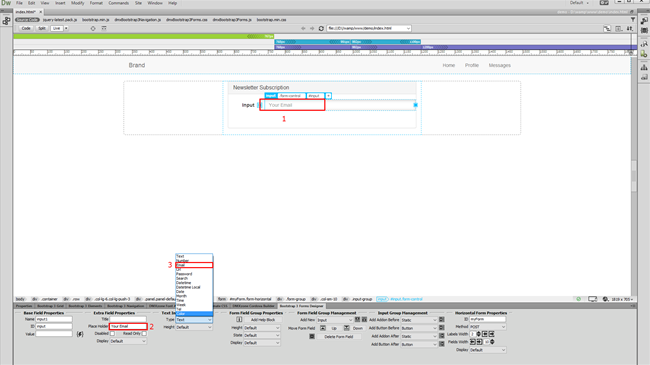The image size is (650, 365).
Task: Tick the Read Only checkbox
Action: tap(144, 333)
